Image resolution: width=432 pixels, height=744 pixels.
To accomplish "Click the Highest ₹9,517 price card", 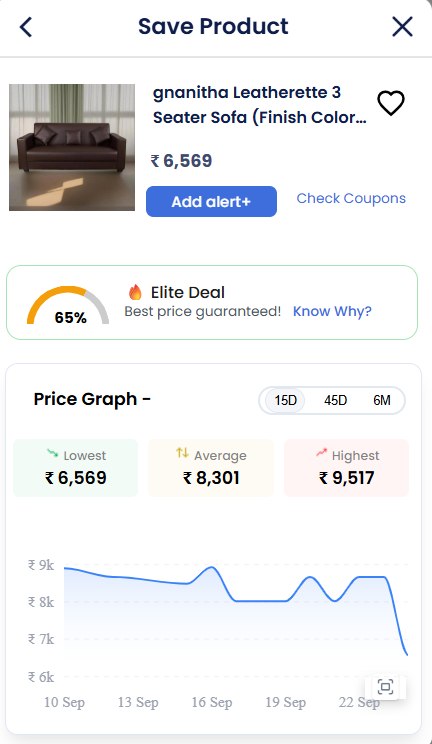I will click(x=347, y=468).
